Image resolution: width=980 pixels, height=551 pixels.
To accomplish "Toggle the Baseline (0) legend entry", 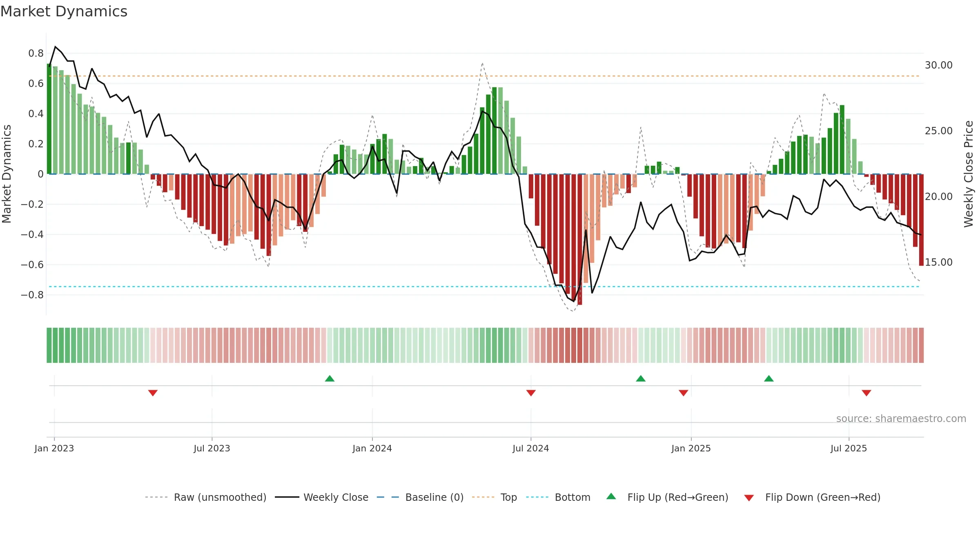I will [420, 497].
